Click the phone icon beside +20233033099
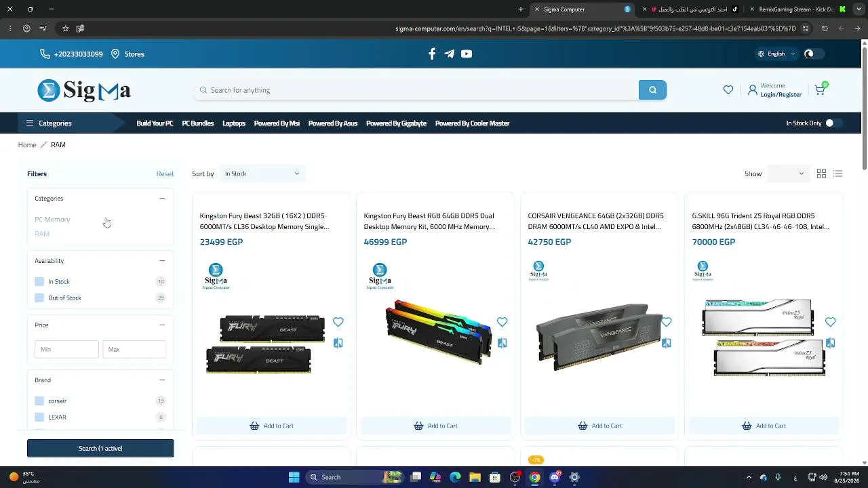868x488 pixels. [45, 54]
